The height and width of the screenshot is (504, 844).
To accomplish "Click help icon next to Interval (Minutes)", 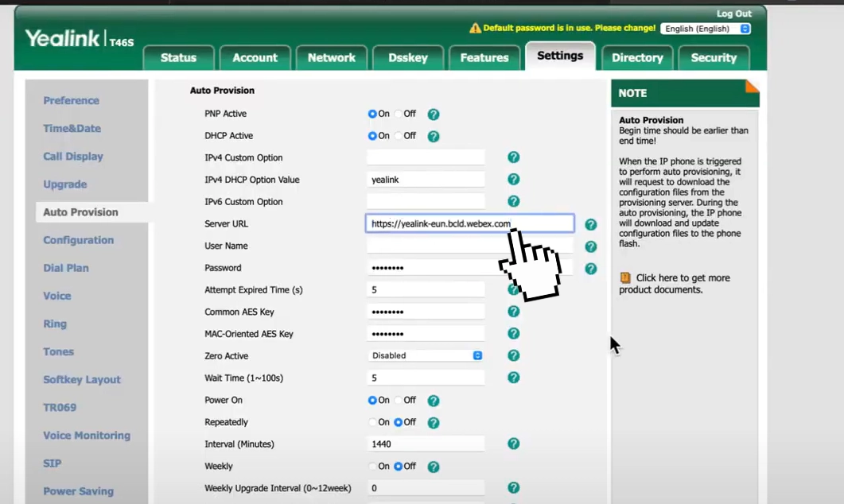I will 514,444.
